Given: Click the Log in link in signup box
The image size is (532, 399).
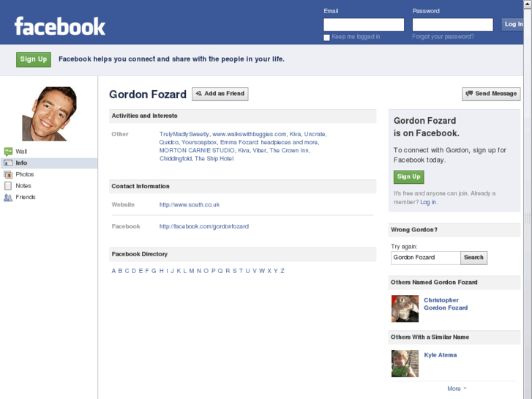Looking at the screenshot, I should coord(428,202).
